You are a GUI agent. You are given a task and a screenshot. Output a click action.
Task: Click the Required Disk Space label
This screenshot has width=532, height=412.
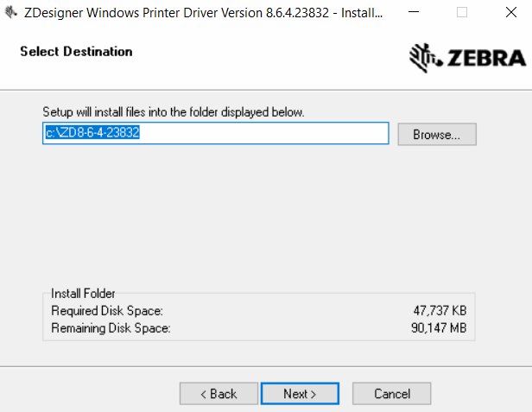[107, 311]
